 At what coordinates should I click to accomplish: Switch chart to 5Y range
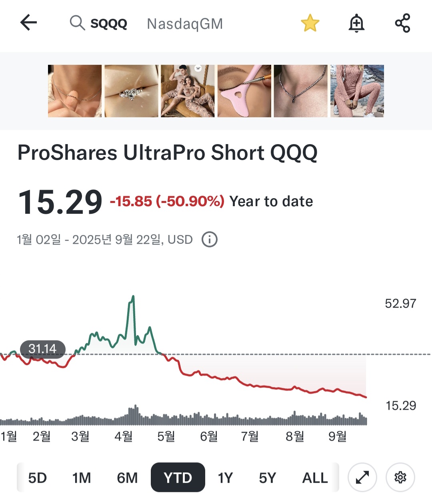tap(268, 478)
